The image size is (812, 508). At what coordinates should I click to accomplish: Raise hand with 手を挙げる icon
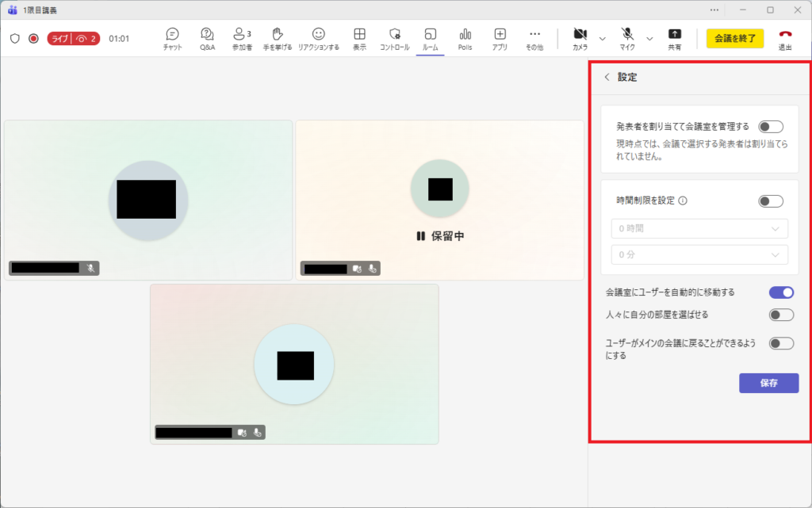pos(278,35)
